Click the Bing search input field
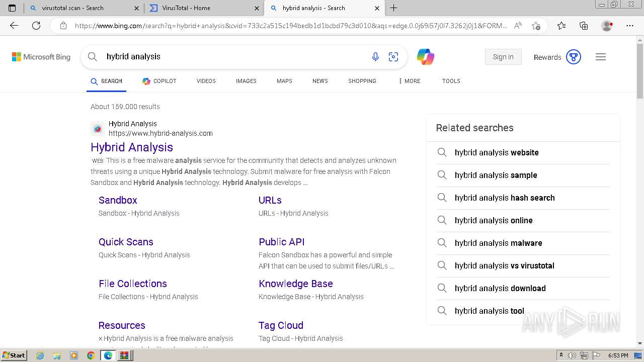Screen dimensions: 644x362 point(234,57)
